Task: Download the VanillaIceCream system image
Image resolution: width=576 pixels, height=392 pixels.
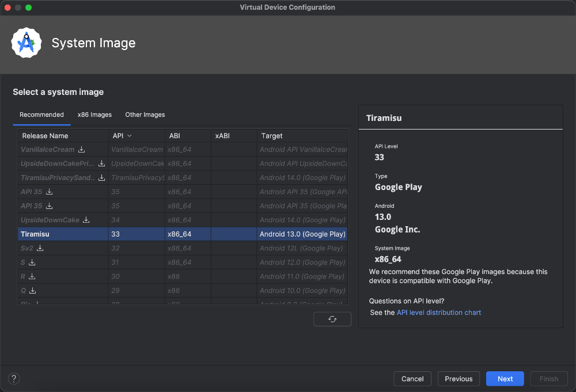Action: pyautogui.click(x=82, y=150)
